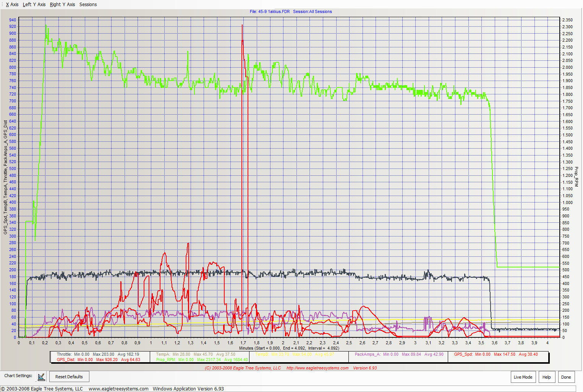This screenshot has height=392, width=583.
Task: Click the Reset Defaults button
Action: click(69, 377)
